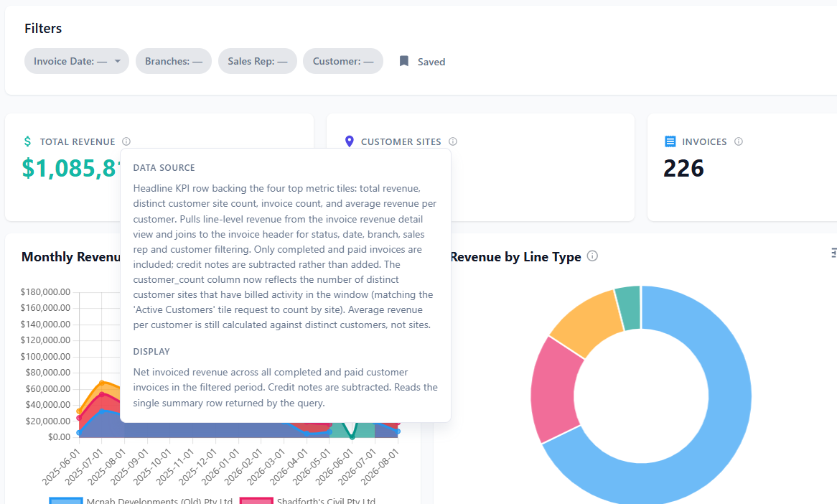Open the Customer filter chip
Image resolution: width=837 pixels, height=504 pixels.
(342, 62)
